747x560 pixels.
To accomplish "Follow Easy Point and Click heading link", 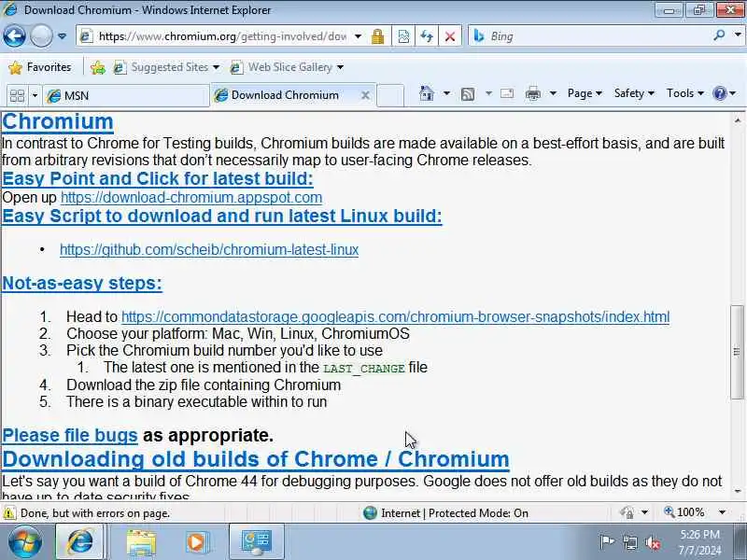I will 158,178.
